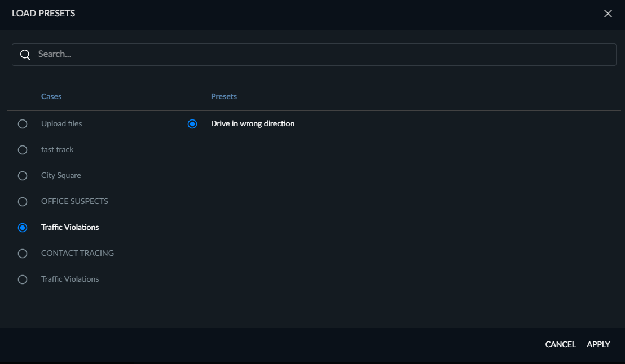Select the City Square radio button
This screenshot has height=364, width=625.
pos(23,176)
